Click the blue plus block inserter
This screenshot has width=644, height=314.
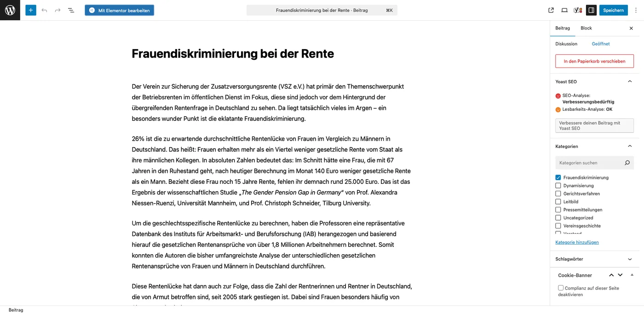coord(31,10)
